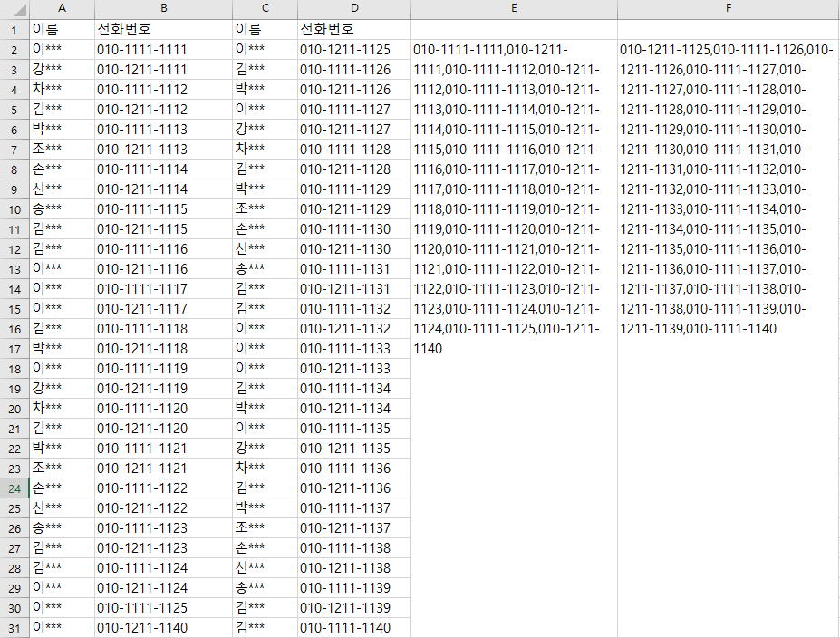840x638 pixels.
Task: Select cell with 010-1111-1124
Action: [x=163, y=568]
